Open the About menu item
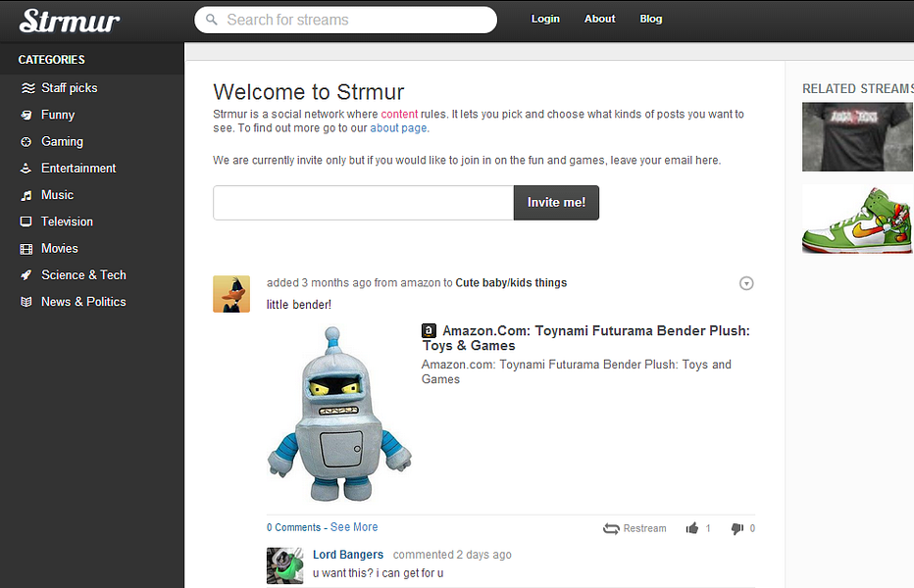914x588 pixels. 600,19
